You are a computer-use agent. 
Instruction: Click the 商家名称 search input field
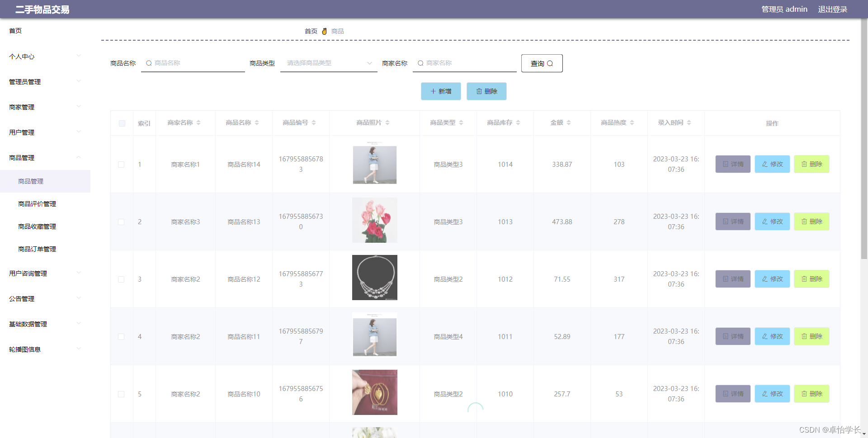click(465, 63)
